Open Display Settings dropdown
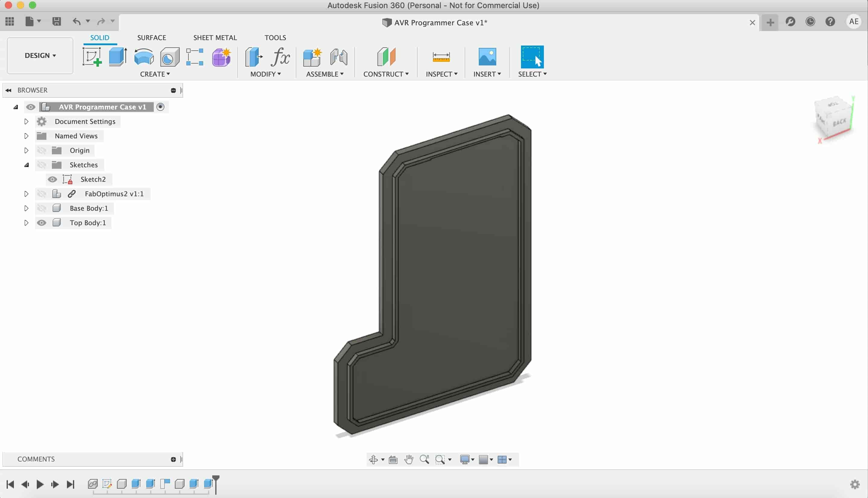Image resolution: width=868 pixels, height=498 pixels. [467, 459]
